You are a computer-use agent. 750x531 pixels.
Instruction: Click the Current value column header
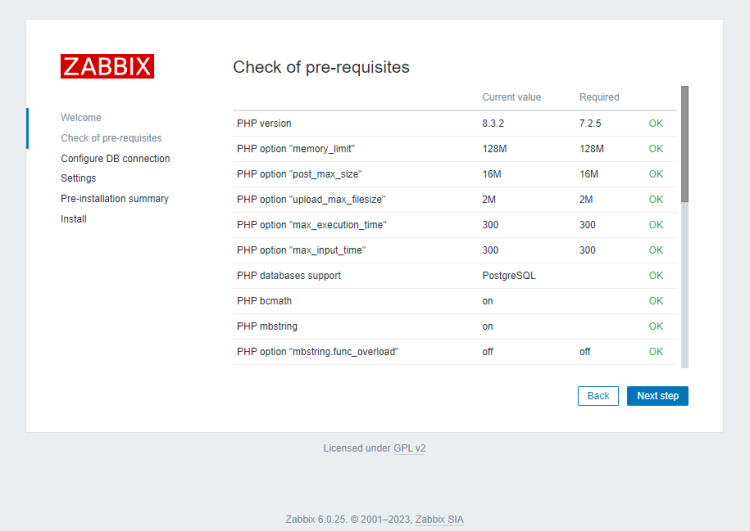click(x=511, y=97)
